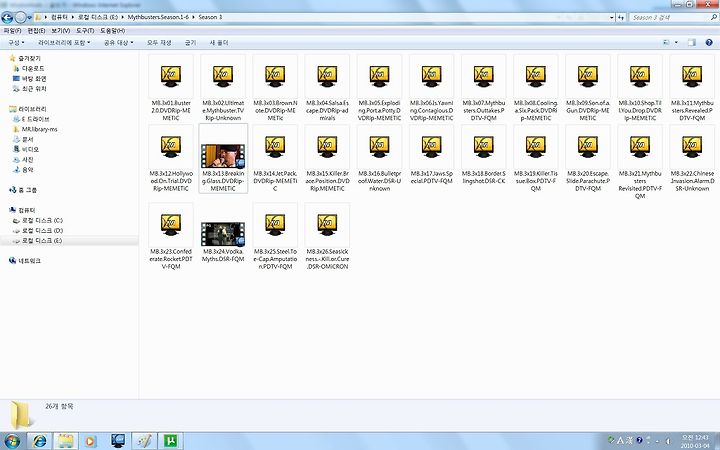The width and height of the screenshot is (720, 450).
Task: Open the change view options dropdown arrow
Action: (x=676, y=43)
